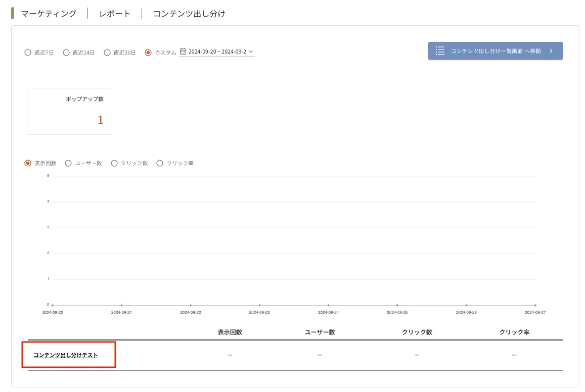Viewport: 585px width, 392px height.
Task: Click the 表示回数 table column header
Action: pos(230,332)
